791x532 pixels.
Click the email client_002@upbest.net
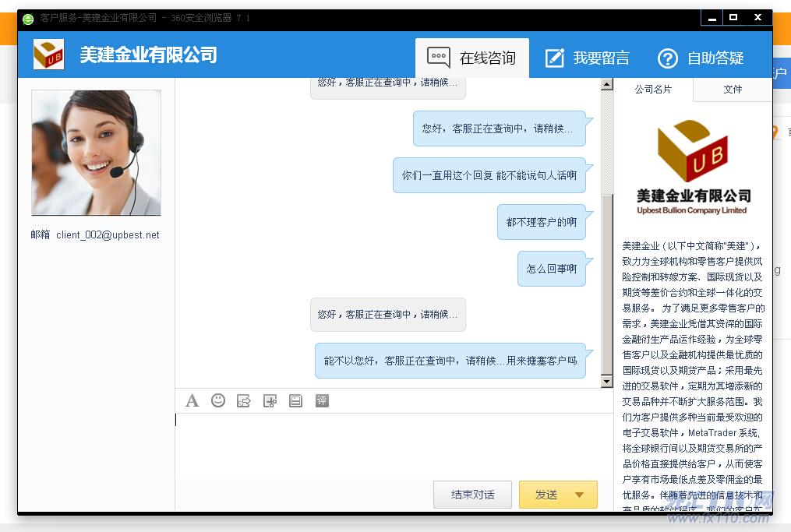click(108, 235)
